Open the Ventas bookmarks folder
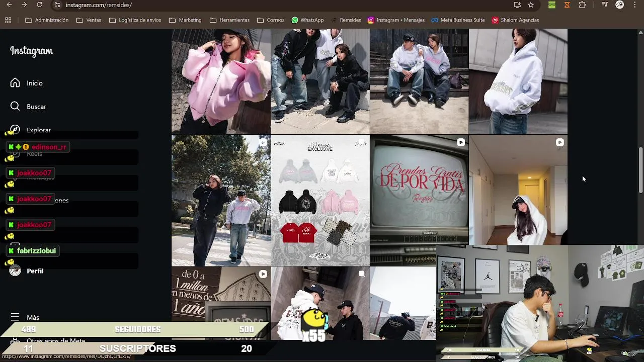Viewport: 644px width, 362px height. [x=89, y=20]
